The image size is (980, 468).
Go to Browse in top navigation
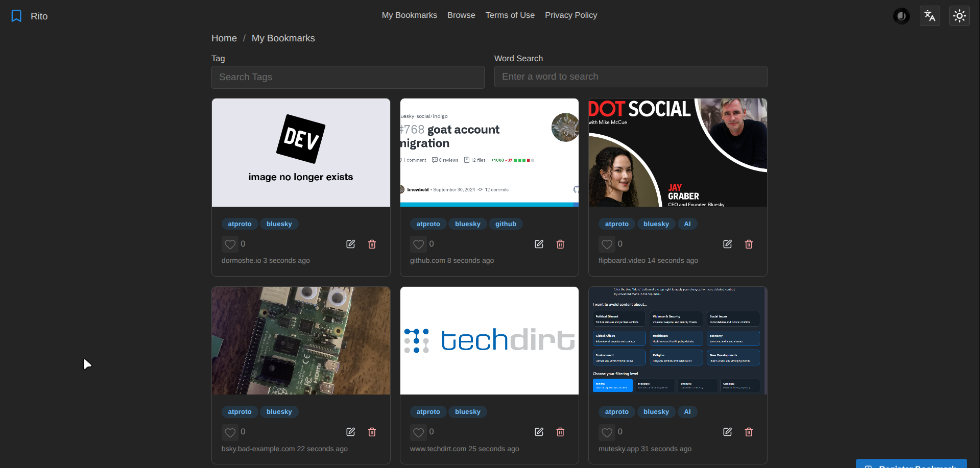(461, 15)
